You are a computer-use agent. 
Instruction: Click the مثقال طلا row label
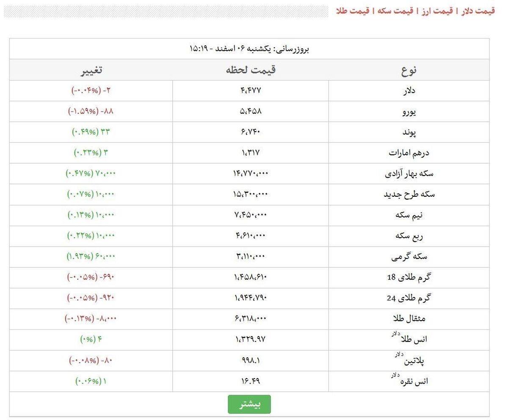click(x=409, y=318)
